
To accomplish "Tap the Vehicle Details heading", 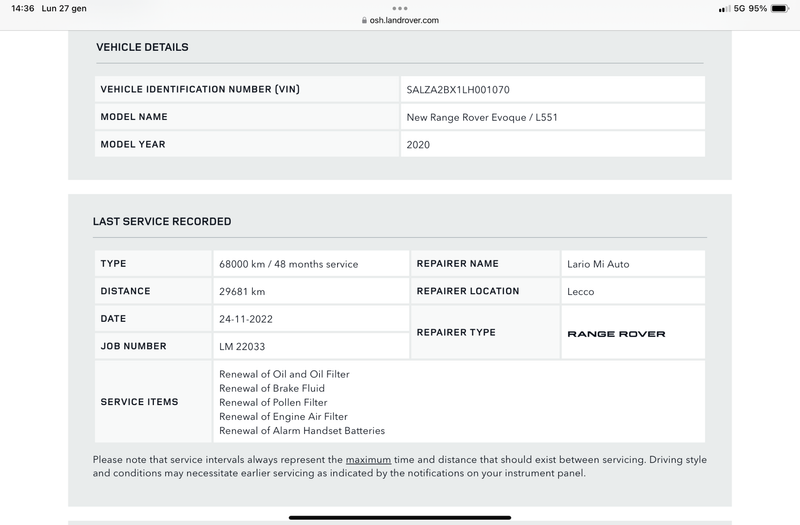I will coord(142,47).
